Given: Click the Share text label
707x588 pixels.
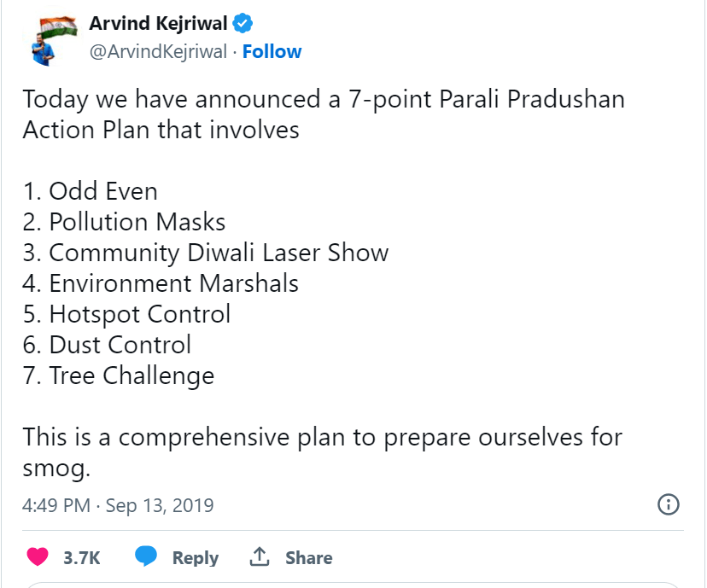Looking at the screenshot, I should click(x=308, y=558).
